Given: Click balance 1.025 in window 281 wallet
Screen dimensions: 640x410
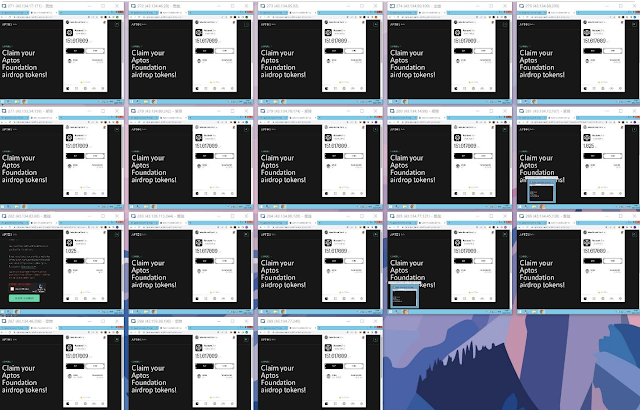Looking at the screenshot, I should click(x=589, y=146).
